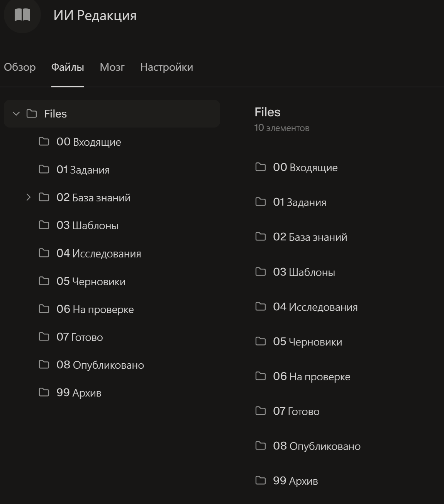Click folder icon of 07 Готово in tree

click(x=44, y=337)
